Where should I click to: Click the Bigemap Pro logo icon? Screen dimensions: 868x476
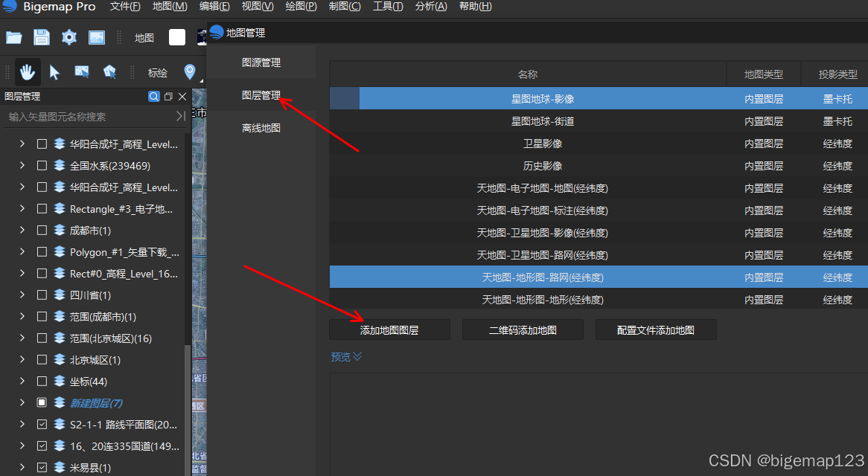click(x=10, y=6)
